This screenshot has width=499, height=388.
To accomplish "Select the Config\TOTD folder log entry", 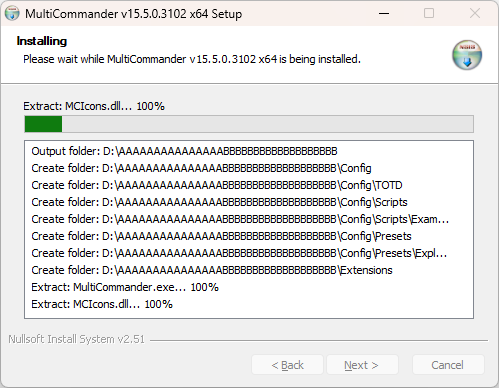I will (217, 185).
